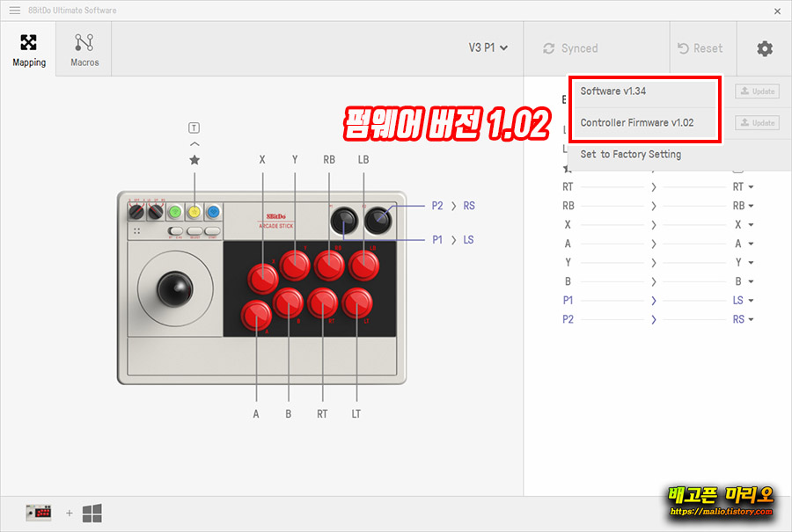The height and width of the screenshot is (532, 792).
Task: Click the P2 round button on the arcade stick
Action: click(378, 221)
